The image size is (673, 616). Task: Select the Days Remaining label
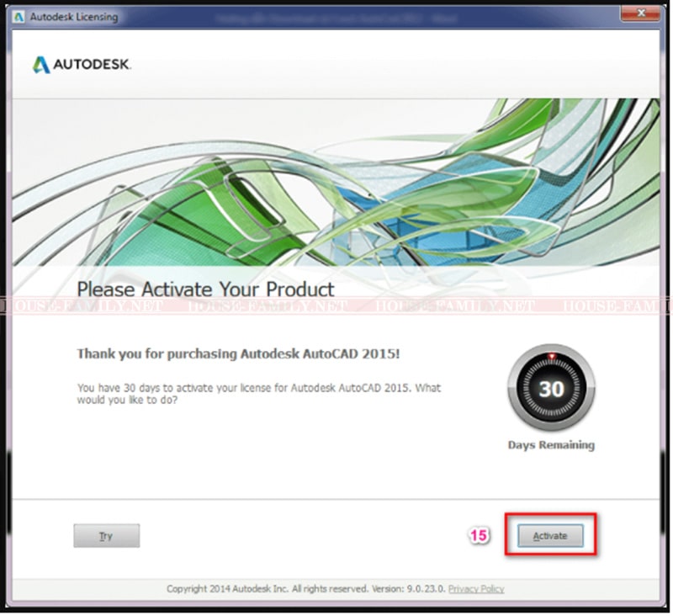pos(551,445)
